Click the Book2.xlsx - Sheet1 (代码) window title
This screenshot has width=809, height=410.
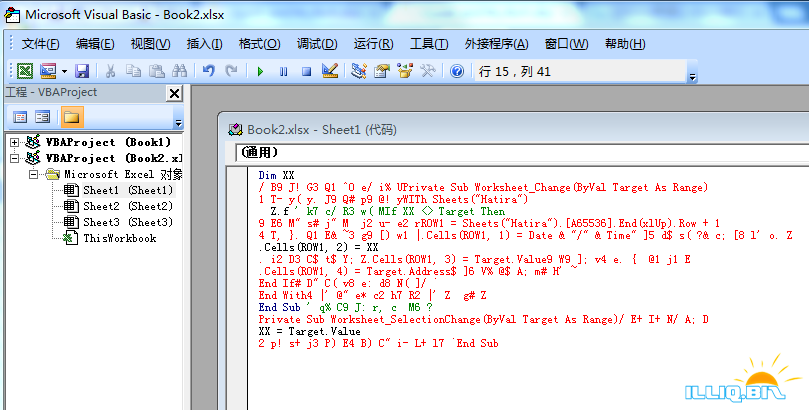coord(322,129)
